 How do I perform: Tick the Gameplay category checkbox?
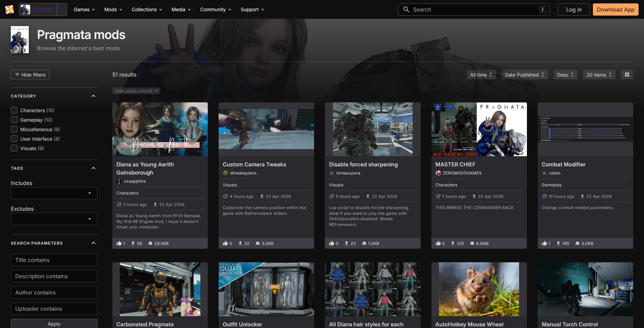point(14,120)
